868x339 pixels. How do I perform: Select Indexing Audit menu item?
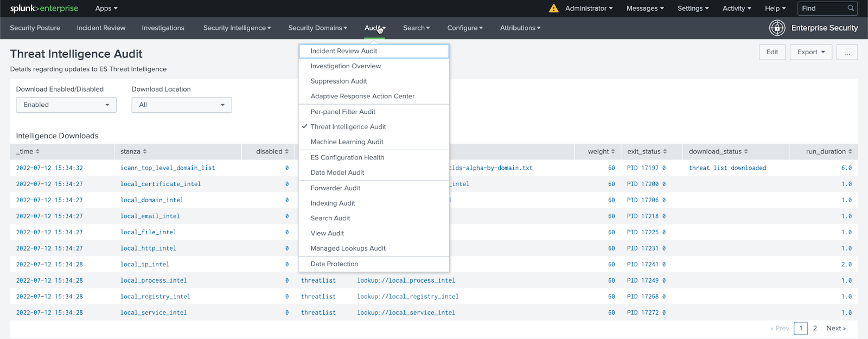click(374, 203)
